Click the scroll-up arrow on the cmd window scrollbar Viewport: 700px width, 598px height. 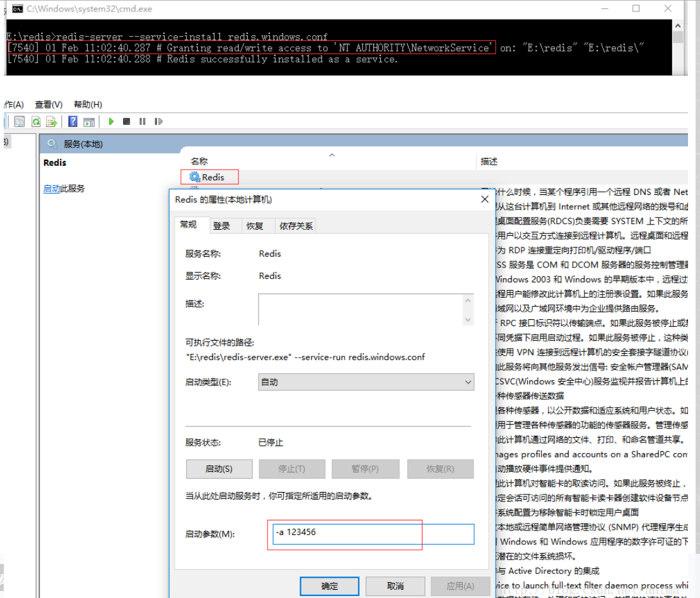(679, 25)
